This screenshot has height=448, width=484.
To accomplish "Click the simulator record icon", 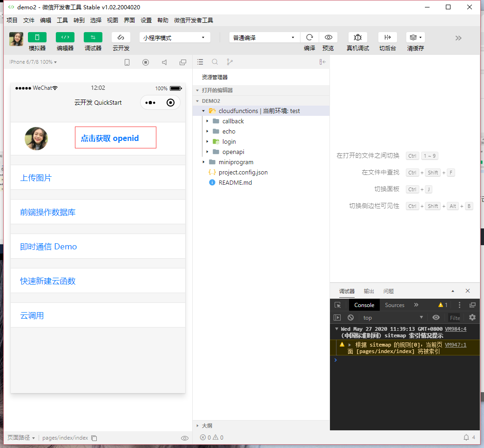I will (x=146, y=62).
